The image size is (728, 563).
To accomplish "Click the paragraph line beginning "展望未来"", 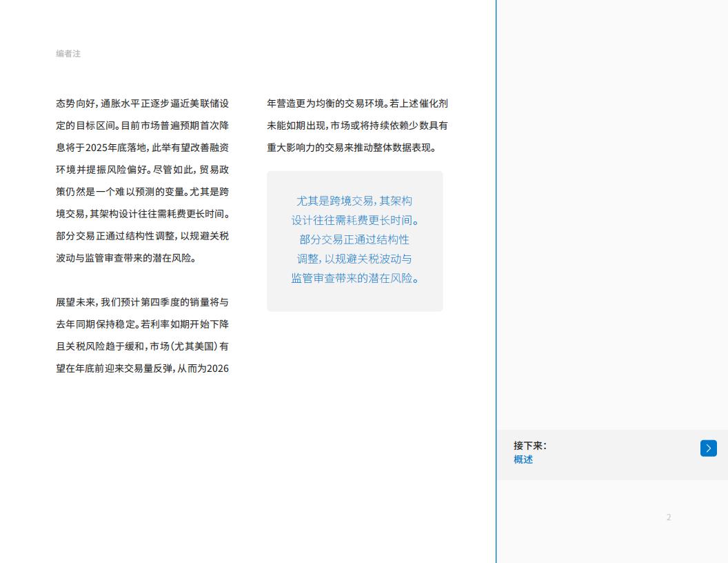I will pyautogui.click(x=142, y=302).
